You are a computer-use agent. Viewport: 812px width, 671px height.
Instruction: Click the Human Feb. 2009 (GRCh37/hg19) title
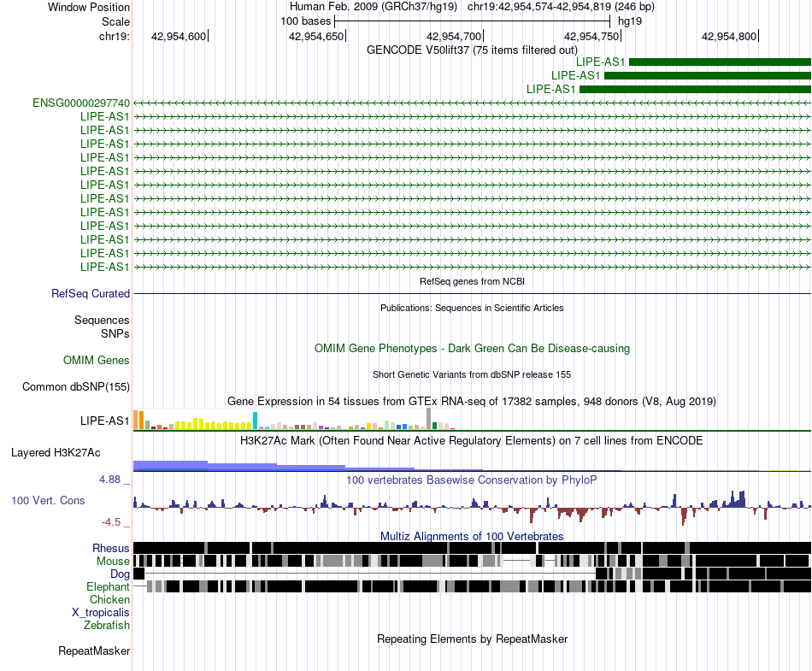point(373,7)
